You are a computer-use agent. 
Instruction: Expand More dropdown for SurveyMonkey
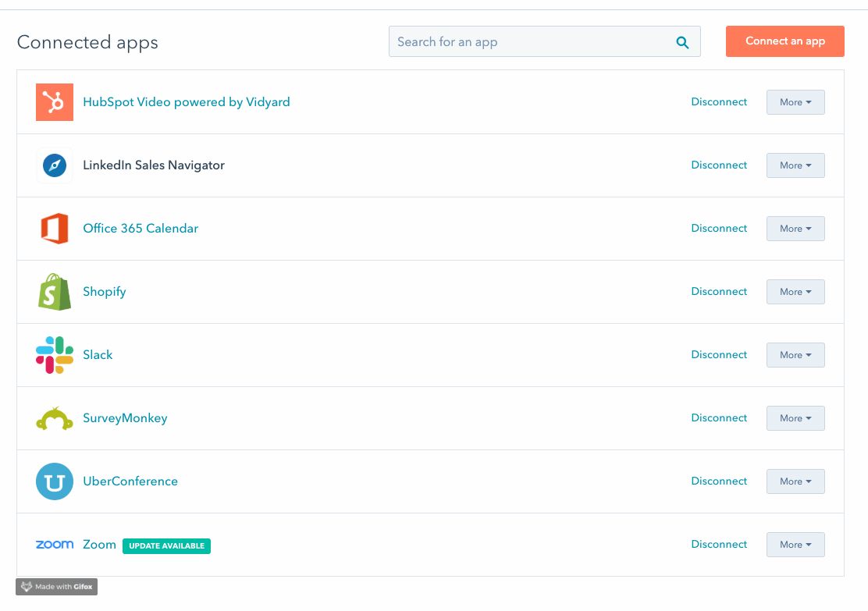point(795,418)
